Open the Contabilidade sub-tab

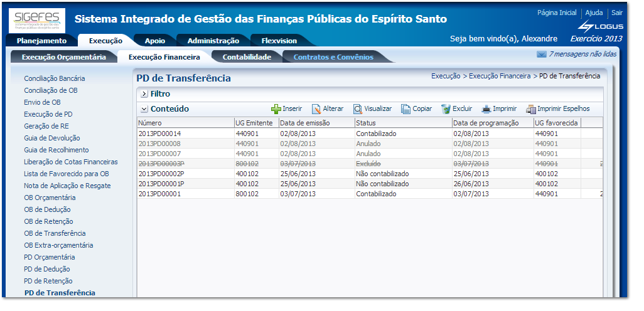coord(247,57)
